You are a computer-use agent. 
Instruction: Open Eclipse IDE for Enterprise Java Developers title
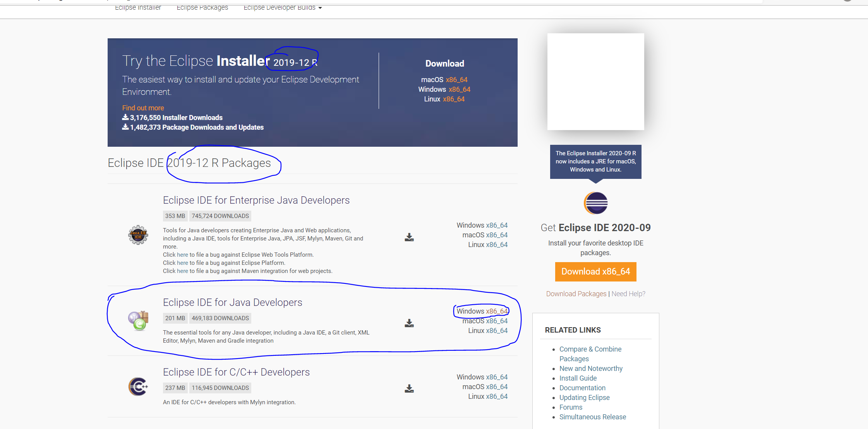click(256, 200)
